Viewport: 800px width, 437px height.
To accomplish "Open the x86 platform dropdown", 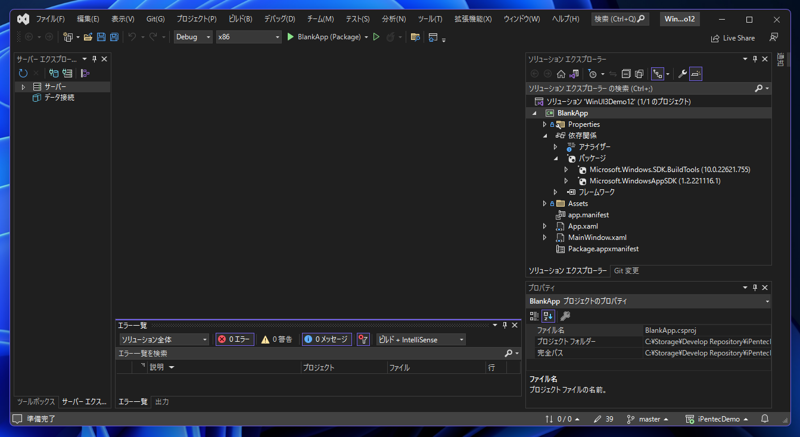I will 248,37.
